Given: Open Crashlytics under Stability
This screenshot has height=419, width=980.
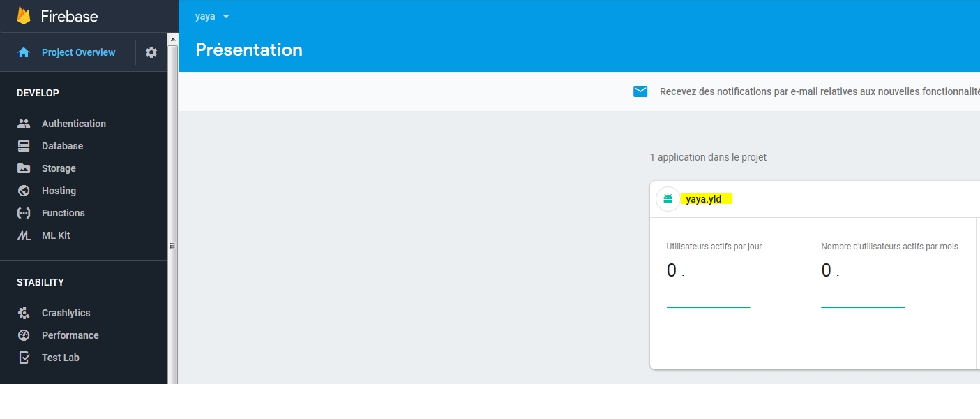Looking at the screenshot, I should pyautogui.click(x=66, y=313).
